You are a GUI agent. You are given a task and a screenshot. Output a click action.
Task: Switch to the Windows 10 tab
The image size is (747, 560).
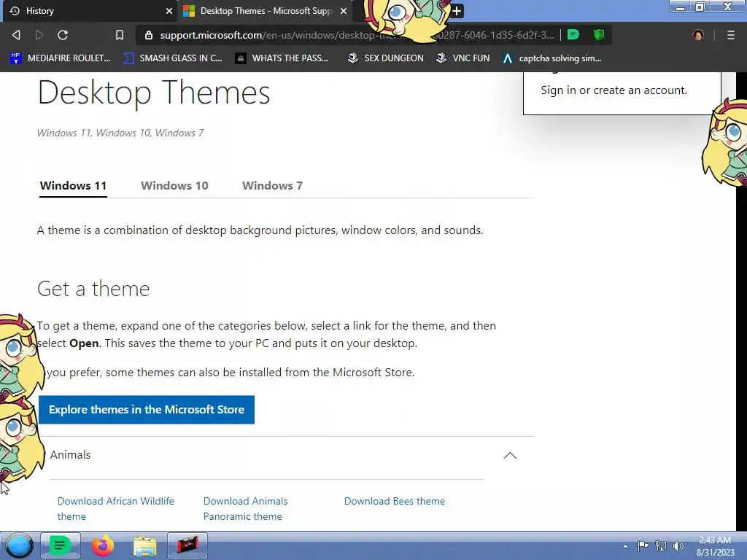tap(174, 186)
